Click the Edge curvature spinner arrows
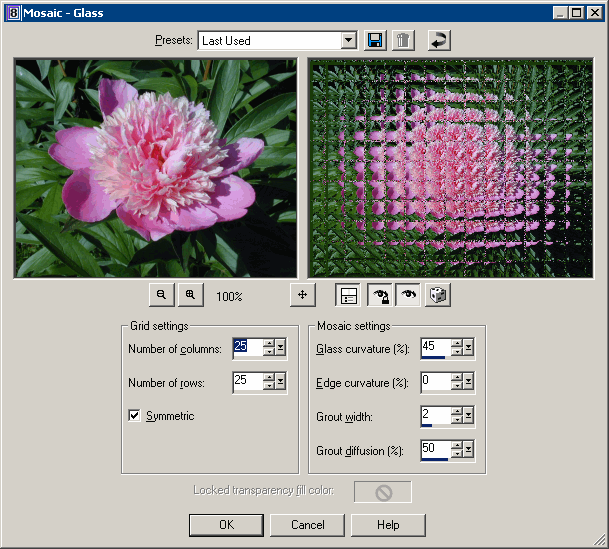The image size is (609, 549). 457,381
